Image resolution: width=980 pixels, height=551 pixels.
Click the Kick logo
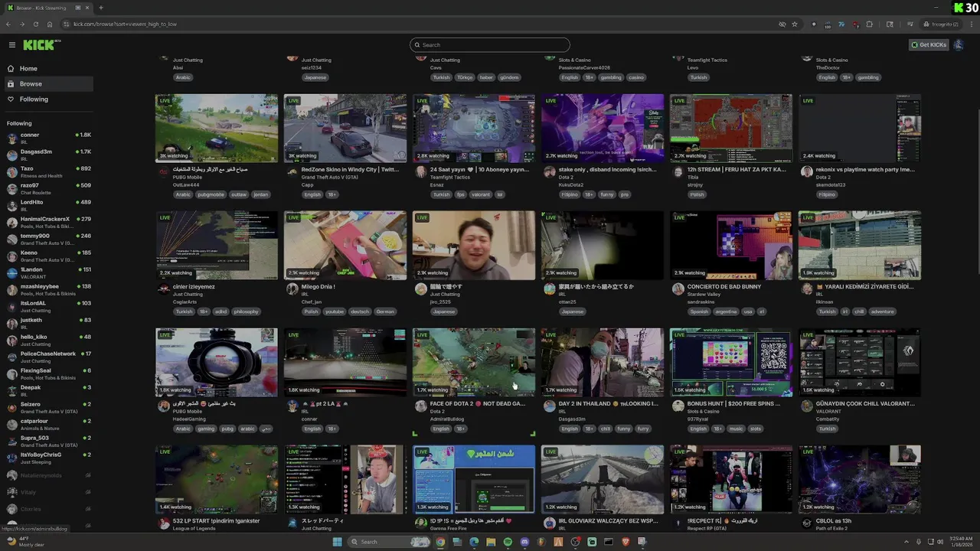pyautogui.click(x=40, y=45)
